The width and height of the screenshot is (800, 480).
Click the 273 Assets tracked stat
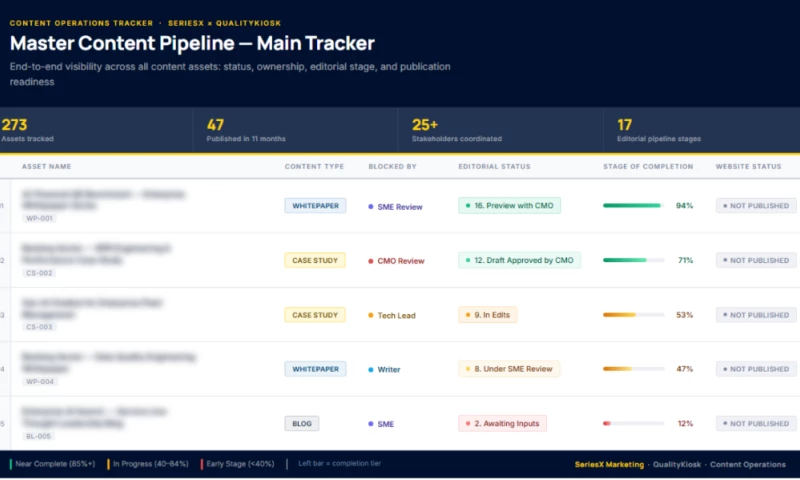[28, 130]
